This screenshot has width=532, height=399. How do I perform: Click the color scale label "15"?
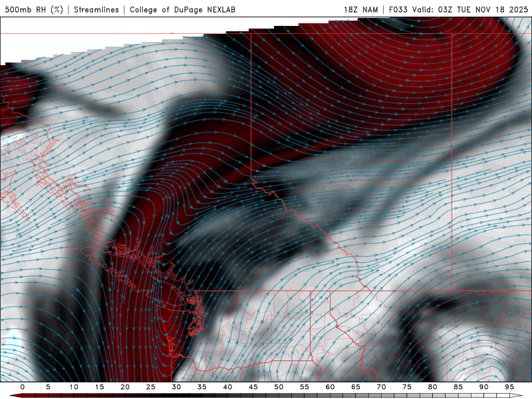99,387
